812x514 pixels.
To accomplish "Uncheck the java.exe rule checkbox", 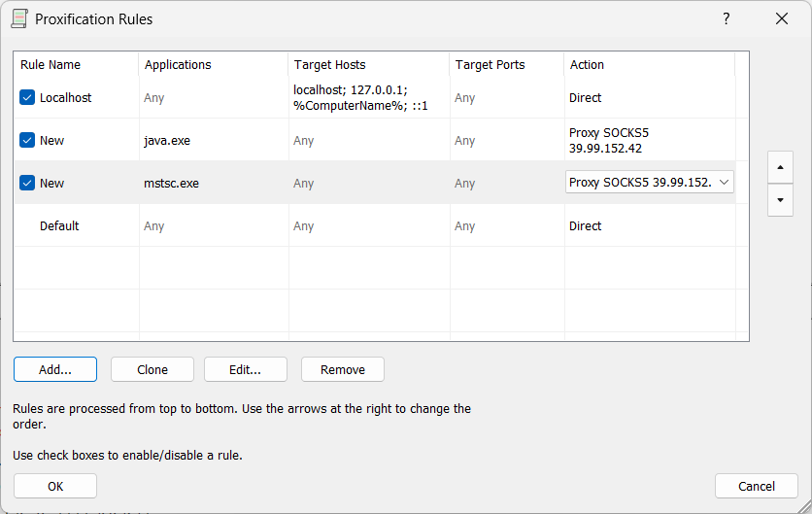I will (27, 141).
